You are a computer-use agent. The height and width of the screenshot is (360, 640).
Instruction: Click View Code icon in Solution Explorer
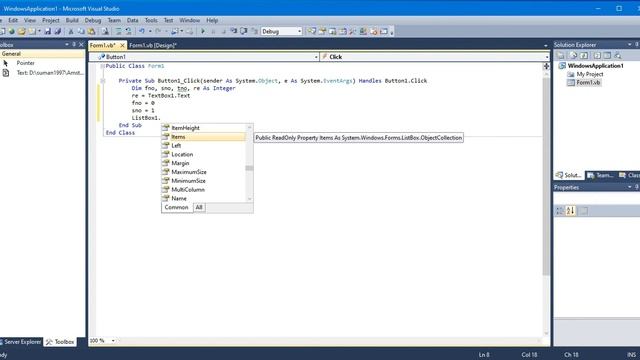597,55
